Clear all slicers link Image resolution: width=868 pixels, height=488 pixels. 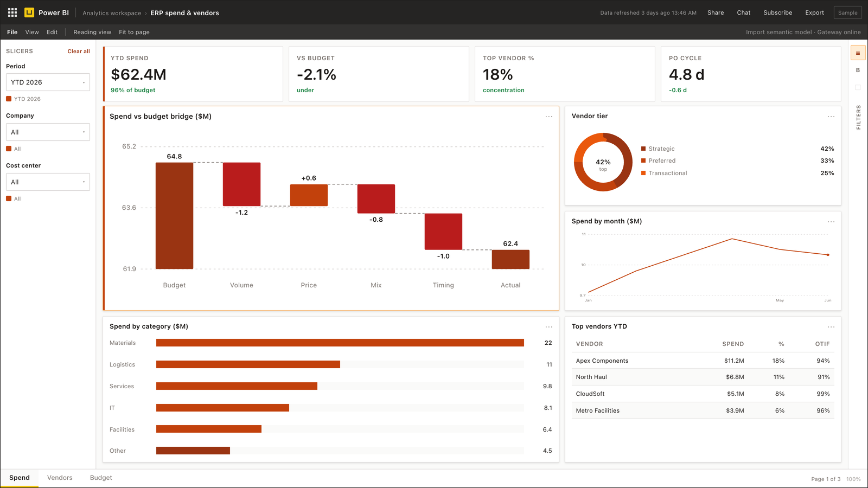(x=79, y=51)
